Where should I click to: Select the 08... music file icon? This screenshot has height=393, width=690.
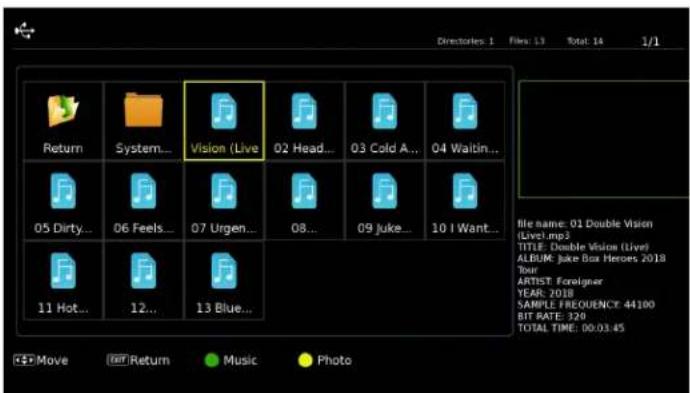(x=304, y=191)
